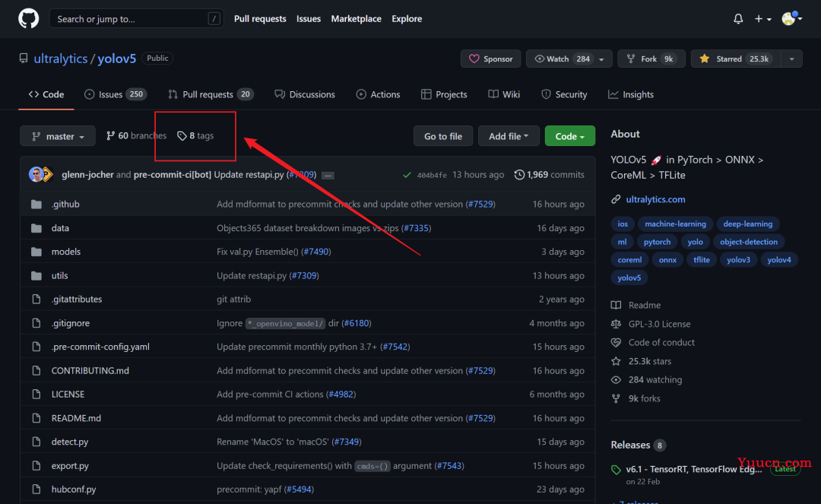821x504 pixels.
Task: Toggle the Starred button
Action: point(736,59)
